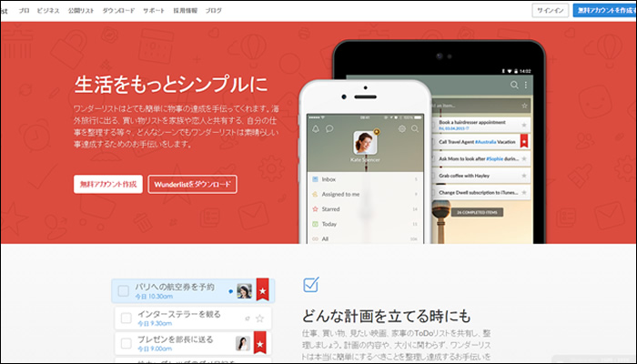Select the Assigned to me label

tap(340, 194)
